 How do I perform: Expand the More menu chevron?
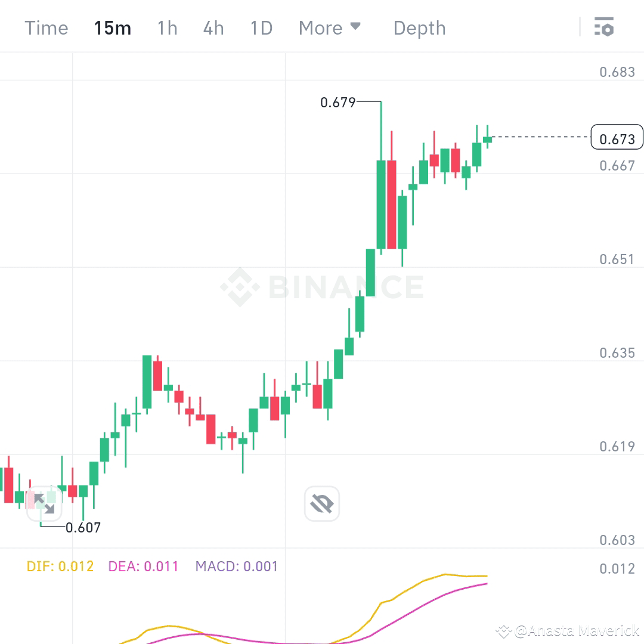coord(356,27)
